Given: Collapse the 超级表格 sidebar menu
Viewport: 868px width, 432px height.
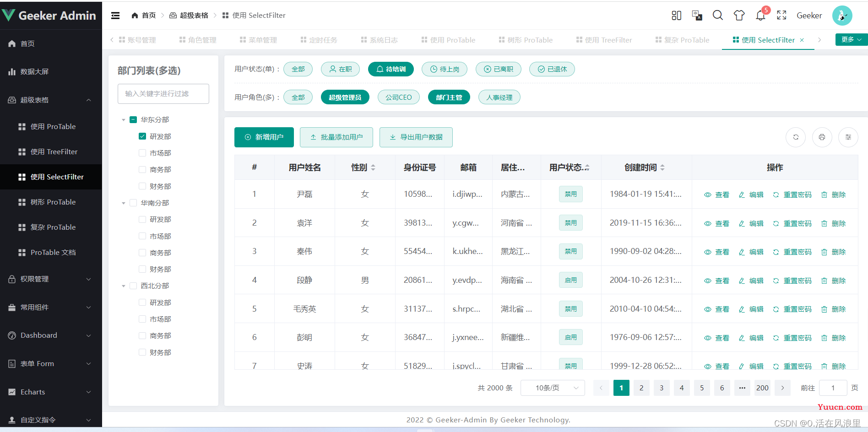Looking at the screenshot, I should pyautogui.click(x=51, y=100).
